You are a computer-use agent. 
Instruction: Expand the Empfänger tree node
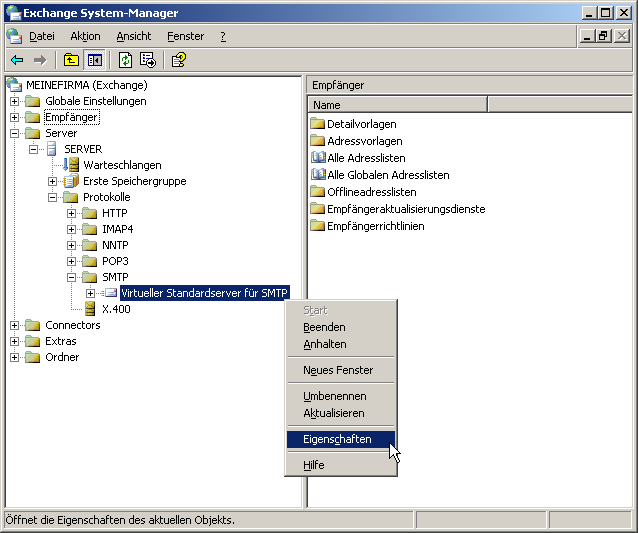coord(14,117)
